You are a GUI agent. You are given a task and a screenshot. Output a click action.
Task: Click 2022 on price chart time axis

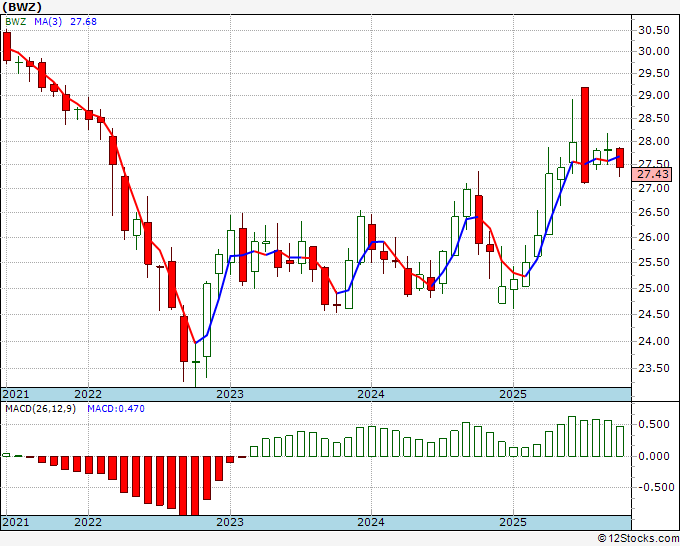click(88, 394)
